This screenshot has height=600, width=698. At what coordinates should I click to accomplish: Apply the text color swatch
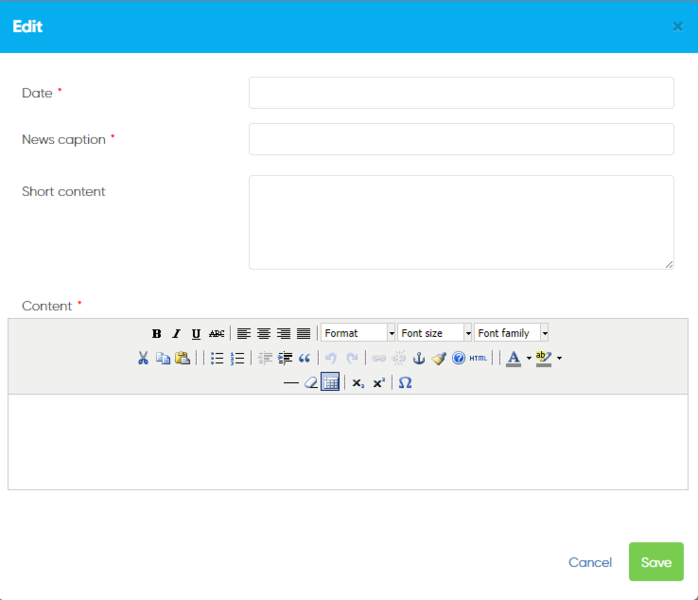pos(513,358)
